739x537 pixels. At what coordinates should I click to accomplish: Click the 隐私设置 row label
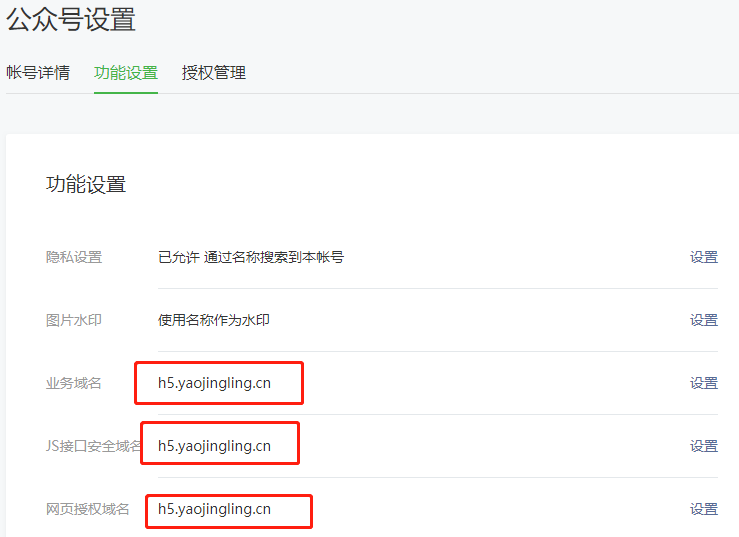click(74, 257)
